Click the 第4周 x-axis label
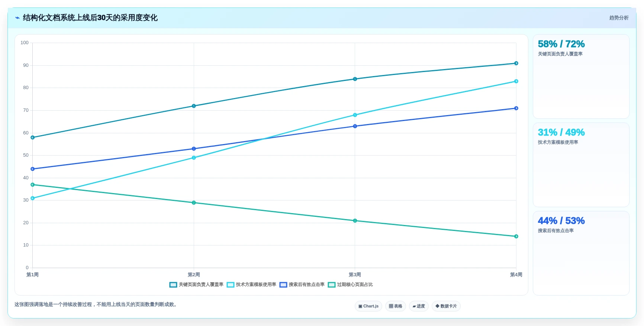The height and width of the screenshot is (326, 644). (x=516, y=275)
